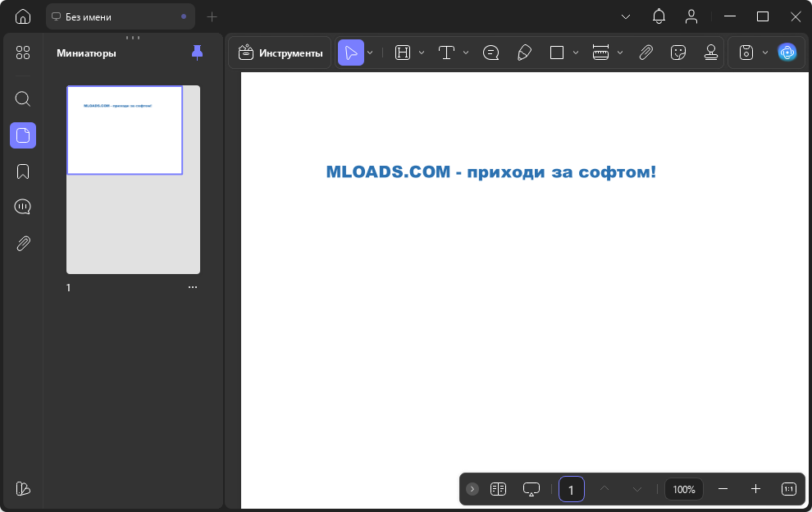The image size is (812, 512).
Task: Select the text comment tool
Action: point(446,53)
